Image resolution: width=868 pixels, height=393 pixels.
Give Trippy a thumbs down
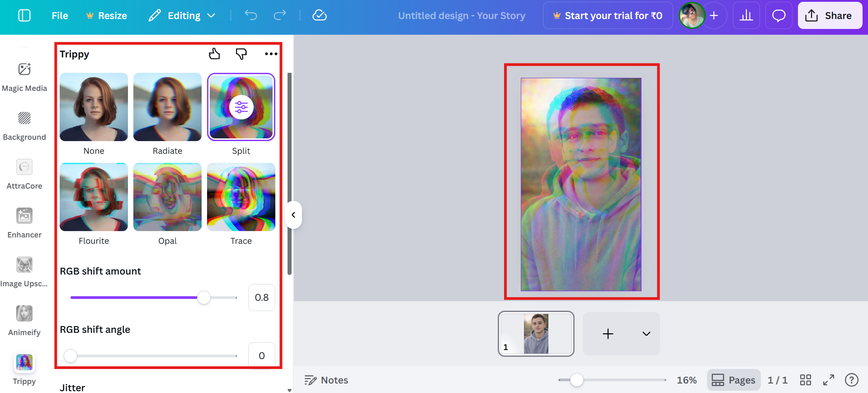click(241, 54)
